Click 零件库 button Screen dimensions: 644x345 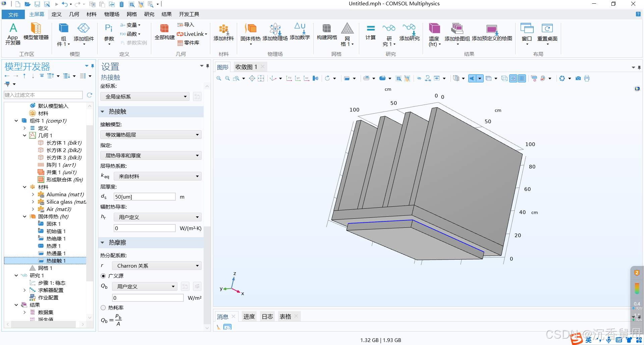188,43
